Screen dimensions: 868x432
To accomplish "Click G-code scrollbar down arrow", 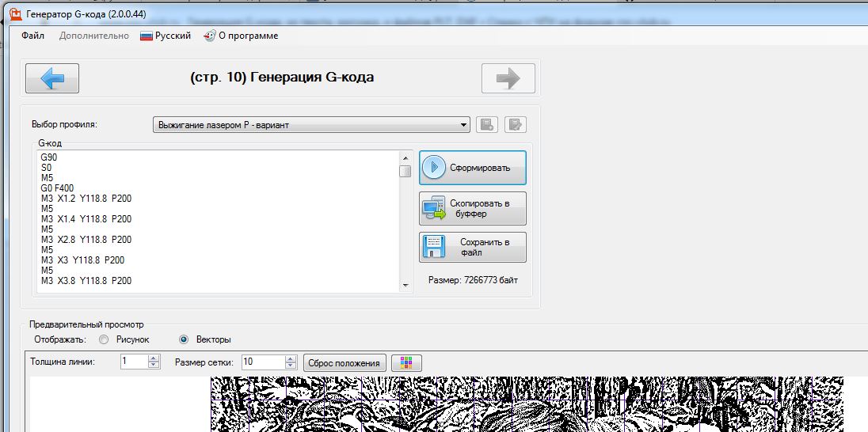I will coord(405,286).
